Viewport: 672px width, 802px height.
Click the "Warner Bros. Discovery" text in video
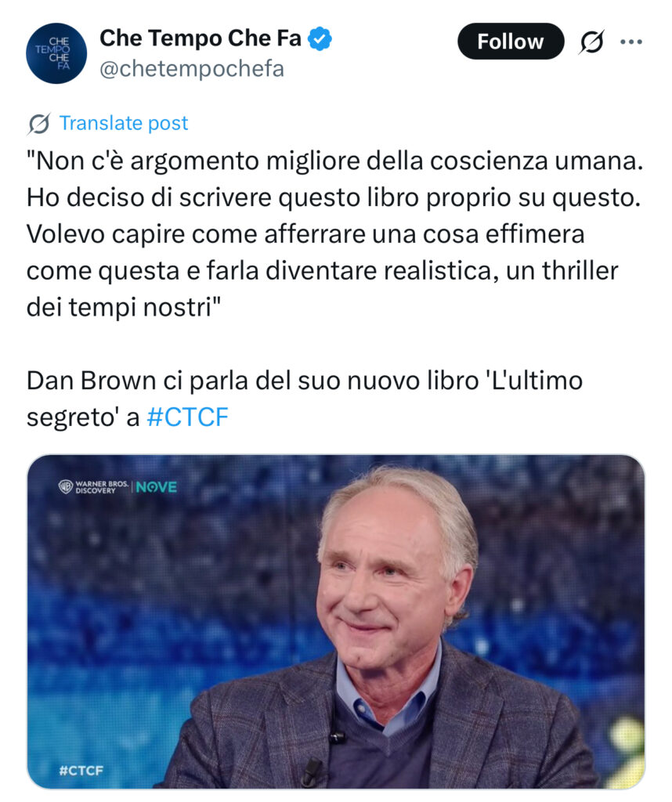pyautogui.click(x=101, y=487)
